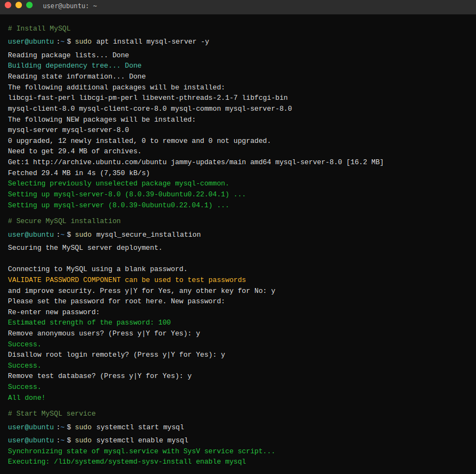Click 'Success.' below Remove test database

coord(24,386)
